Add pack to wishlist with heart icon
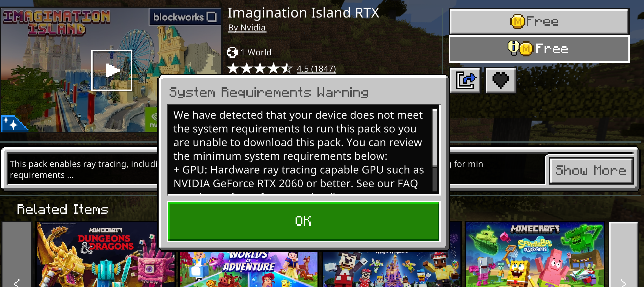This screenshot has width=644, height=287. 500,80
